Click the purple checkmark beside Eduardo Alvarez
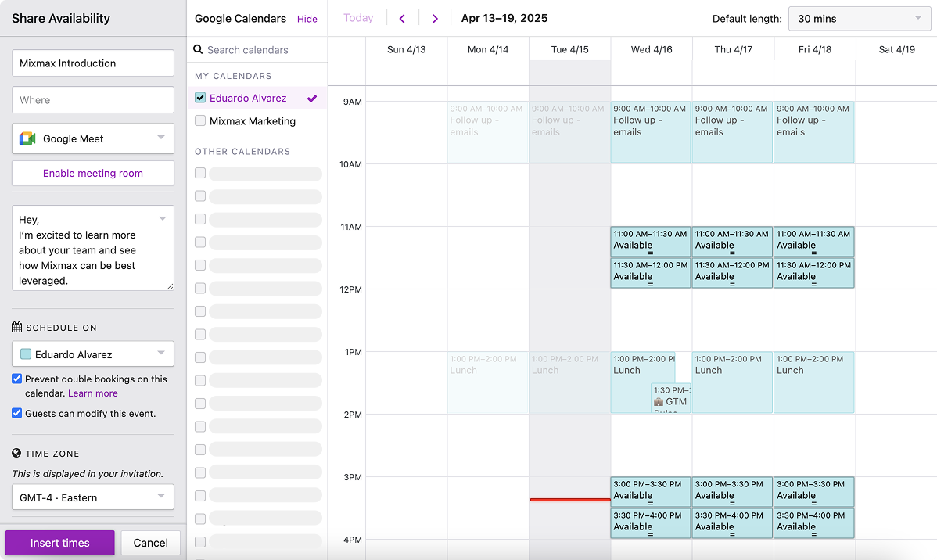This screenshot has height=560, width=937. (x=312, y=99)
